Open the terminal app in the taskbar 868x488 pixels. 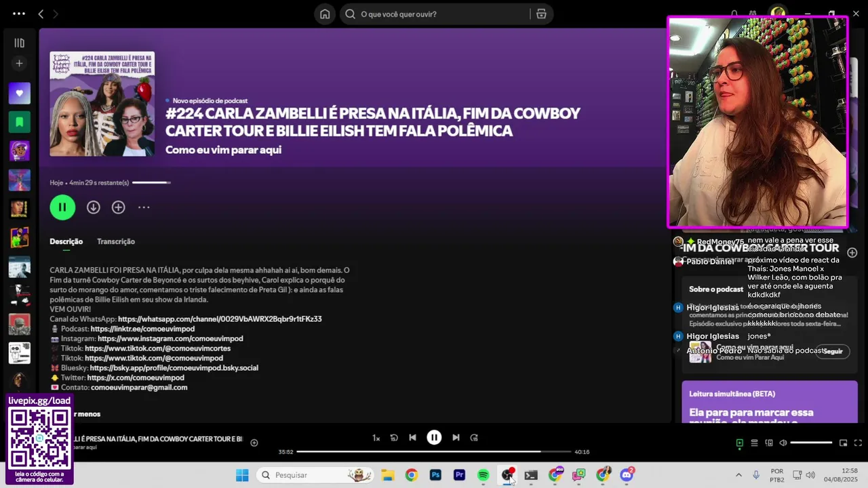531,475
